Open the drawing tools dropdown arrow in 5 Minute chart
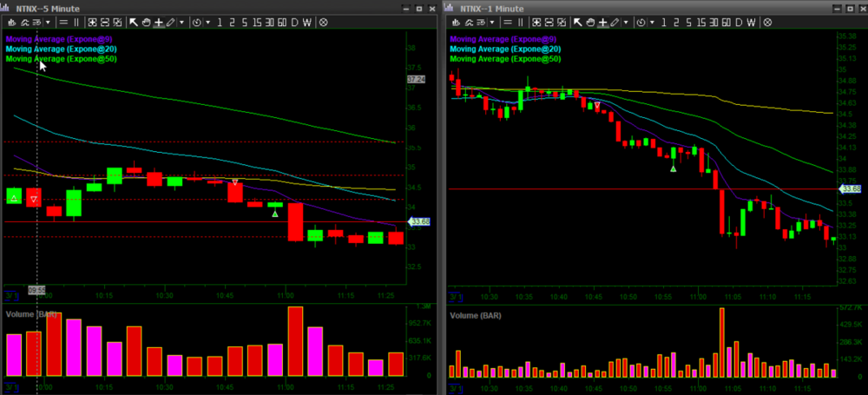Viewport: 868px width, 395px height. tap(182, 22)
